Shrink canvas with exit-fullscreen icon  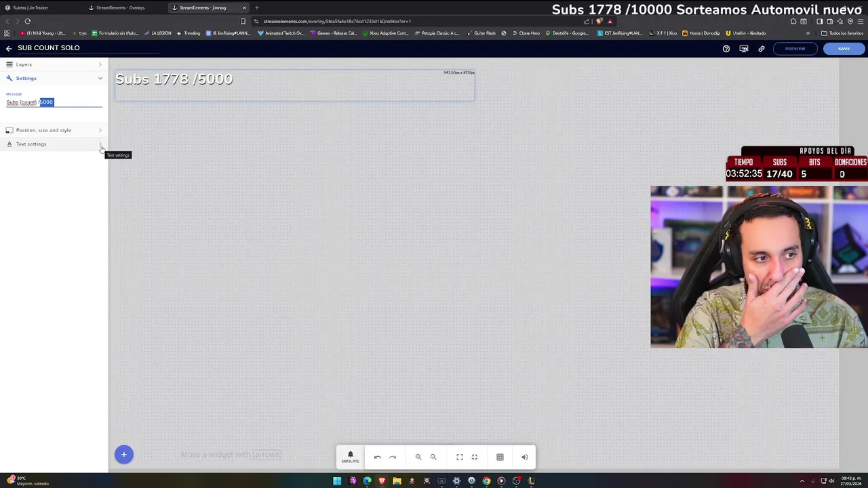tap(475, 457)
